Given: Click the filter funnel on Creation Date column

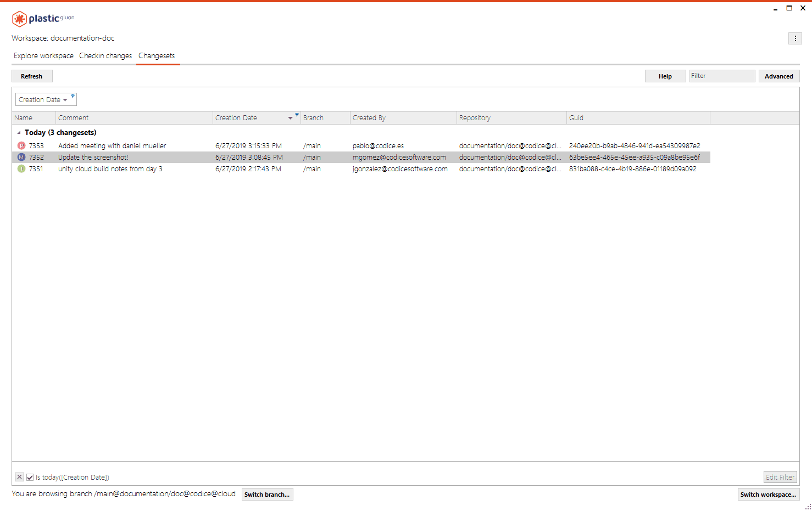Looking at the screenshot, I should click(297, 115).
